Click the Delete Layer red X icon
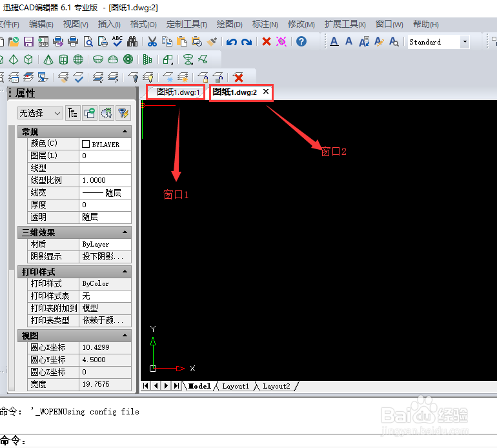This screenshot has height=448, width=497. 238,77
